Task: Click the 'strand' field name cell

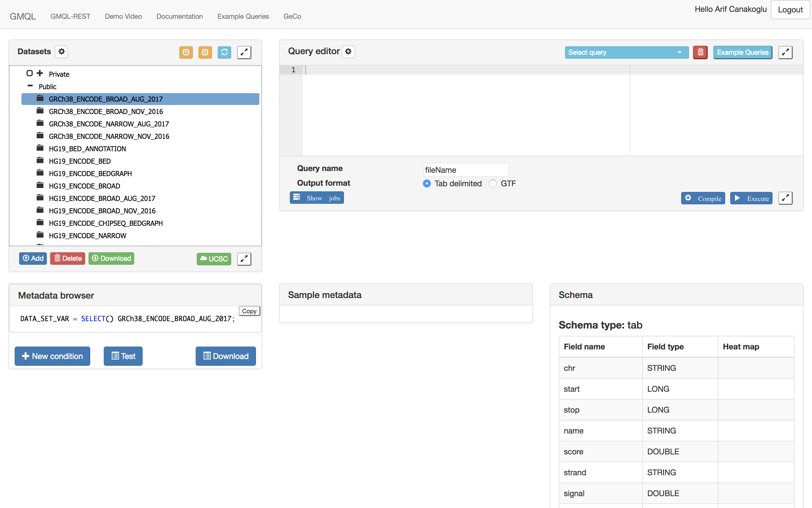Action: point(601,472)
